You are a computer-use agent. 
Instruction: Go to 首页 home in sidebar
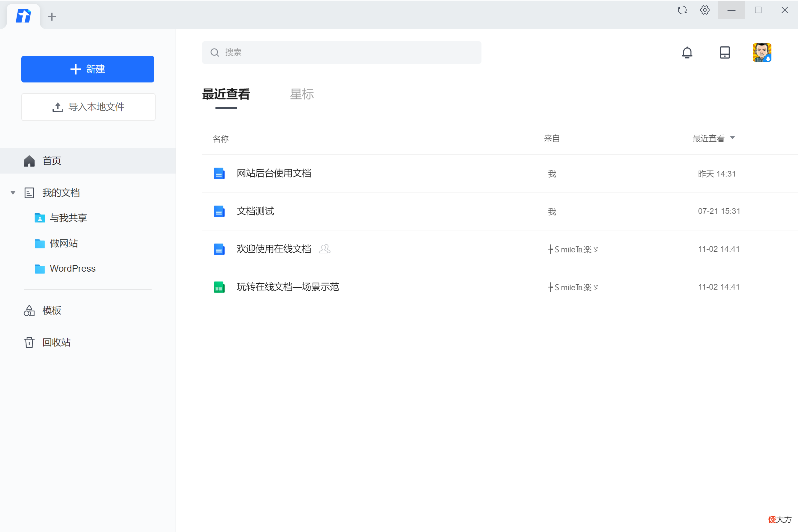pyautogui.click(x=87, y=161)
